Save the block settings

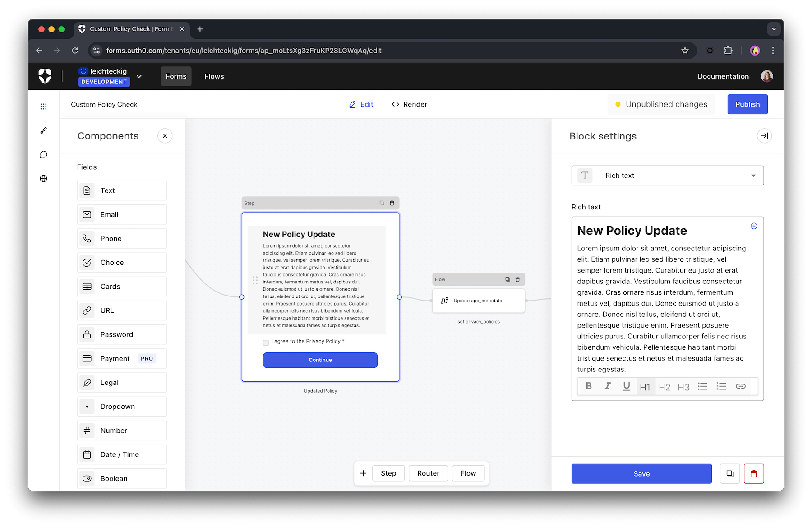[x=641, y=474]
